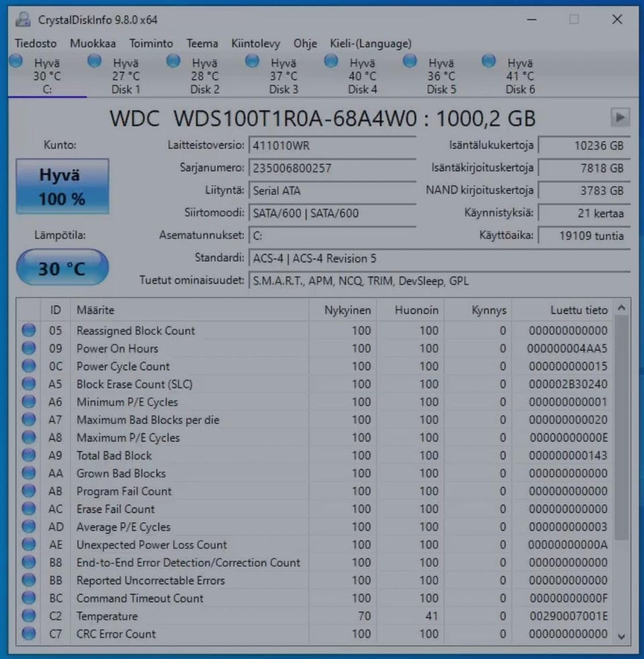
Task: Click the Käynnistyksiä value 21 kertaa
Action: click(584, 213)
